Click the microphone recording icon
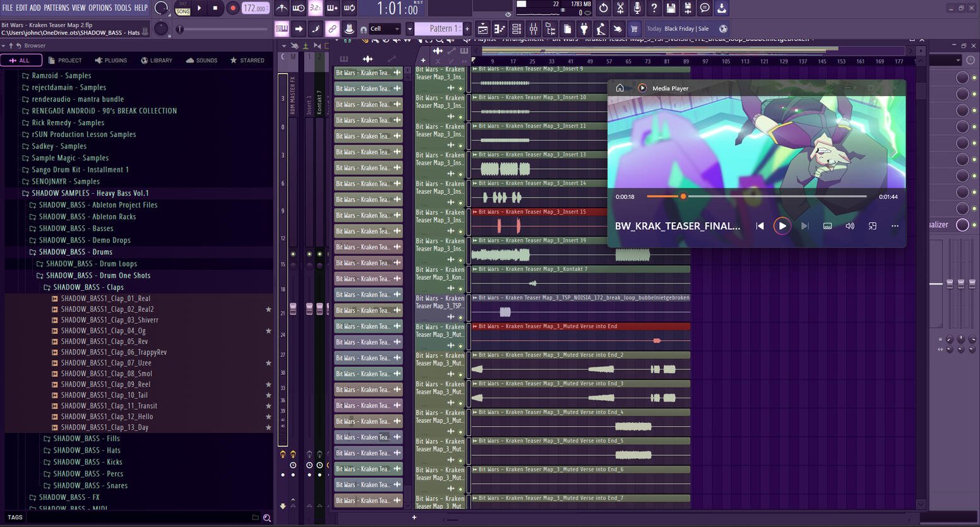 [637, 8]
